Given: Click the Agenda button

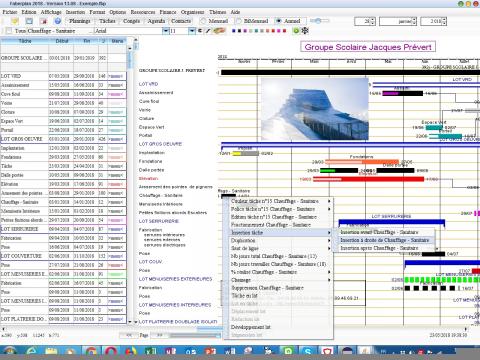Looking at the screenshot, I should [156, 21].
